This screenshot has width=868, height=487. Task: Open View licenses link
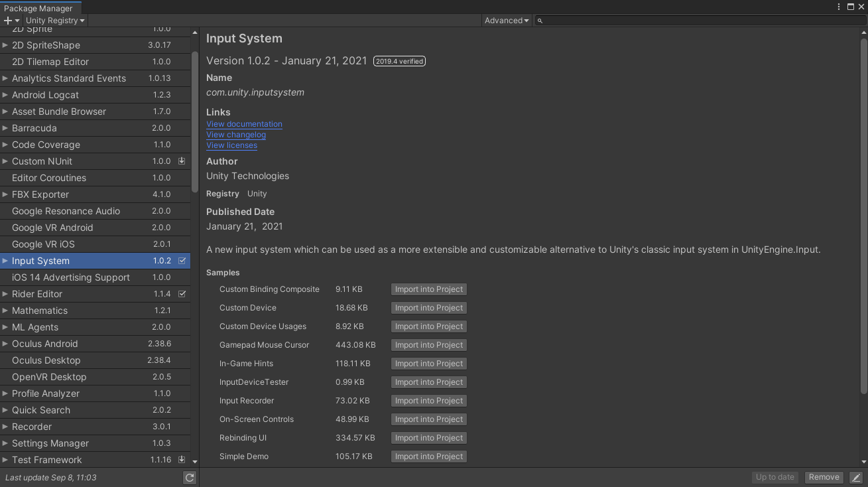pyautogui.click(x=231, y=145)
